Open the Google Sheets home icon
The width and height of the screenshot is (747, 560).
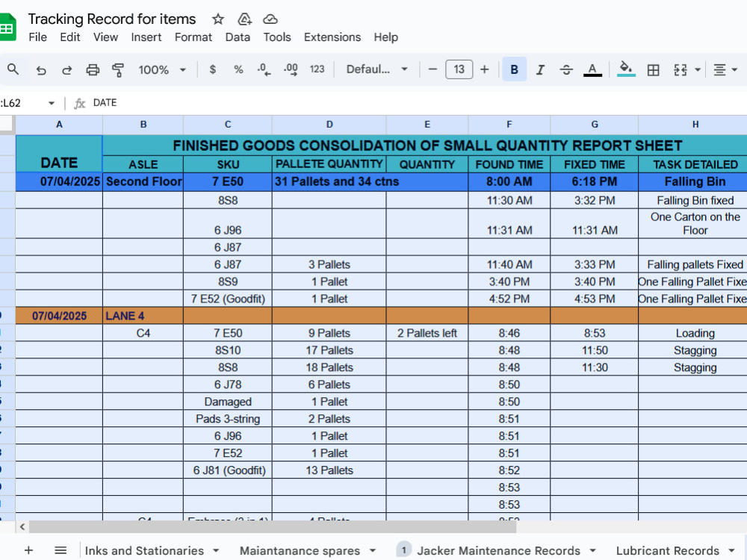coord(7,28)
